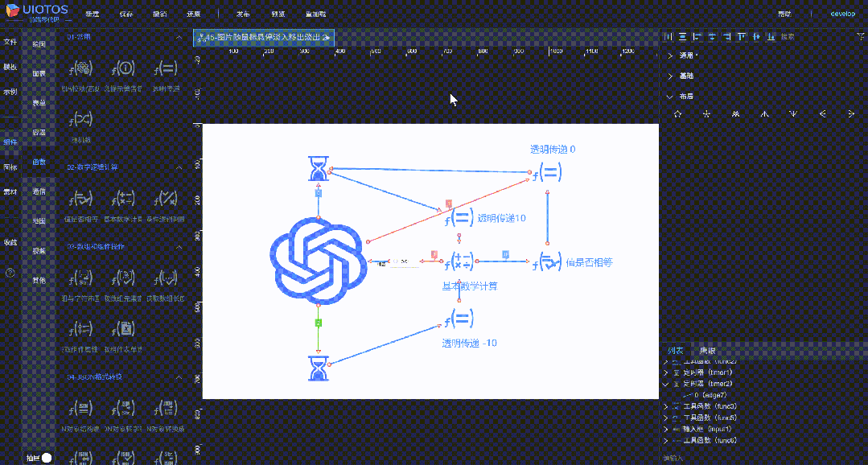Click the large knot logo image on canvas
868x465 pixels.
coord(319,260)
